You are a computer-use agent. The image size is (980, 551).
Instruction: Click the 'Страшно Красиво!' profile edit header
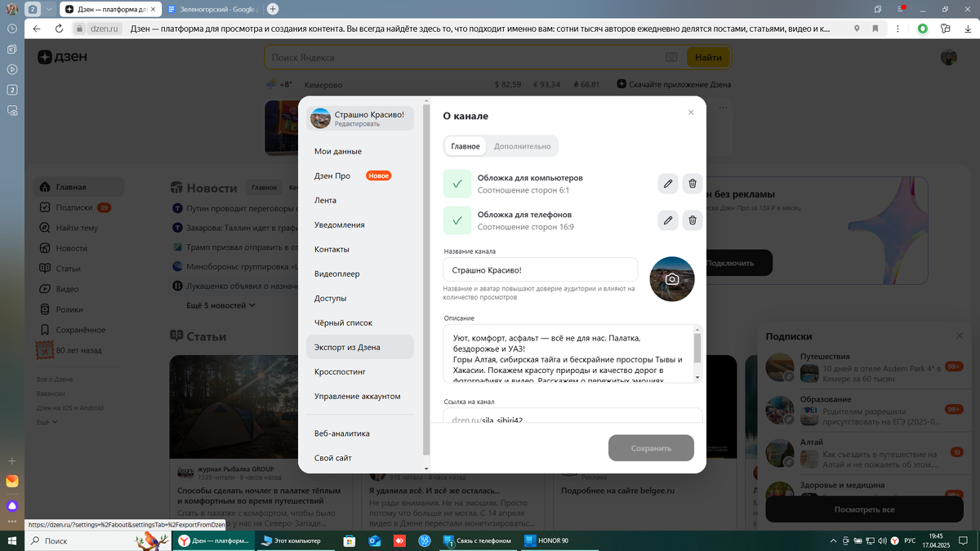point(360,118)
